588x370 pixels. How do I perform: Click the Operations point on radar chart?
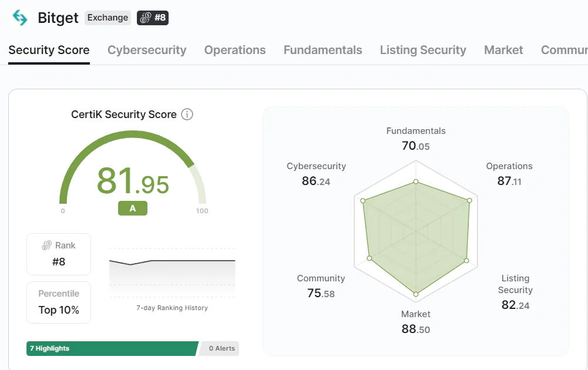(x=469, y=200)
